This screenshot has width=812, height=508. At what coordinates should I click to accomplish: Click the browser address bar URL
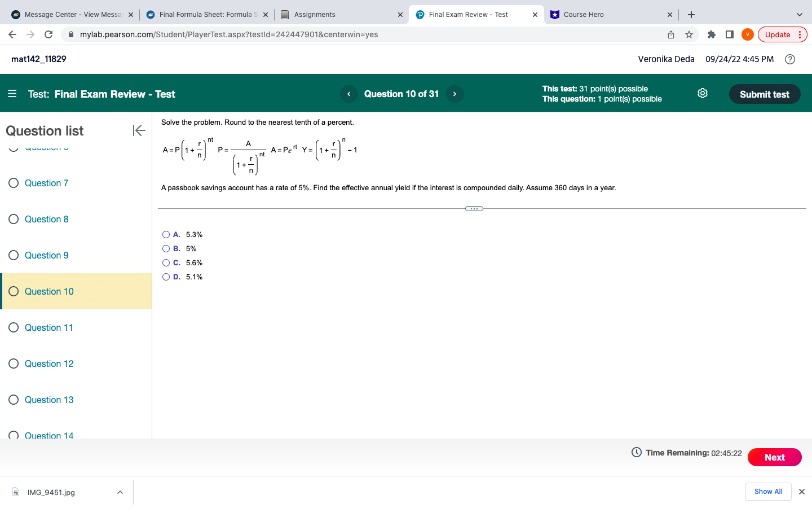pos(229,34)
